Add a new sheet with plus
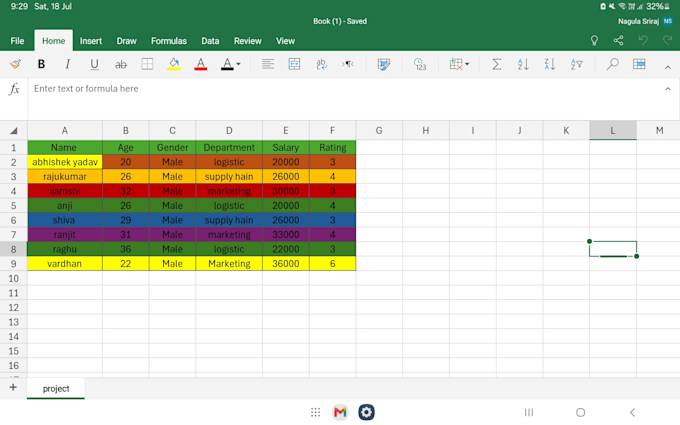Image resolution: width=680 pixels, height=425 pixels. [x=13, y=387]
